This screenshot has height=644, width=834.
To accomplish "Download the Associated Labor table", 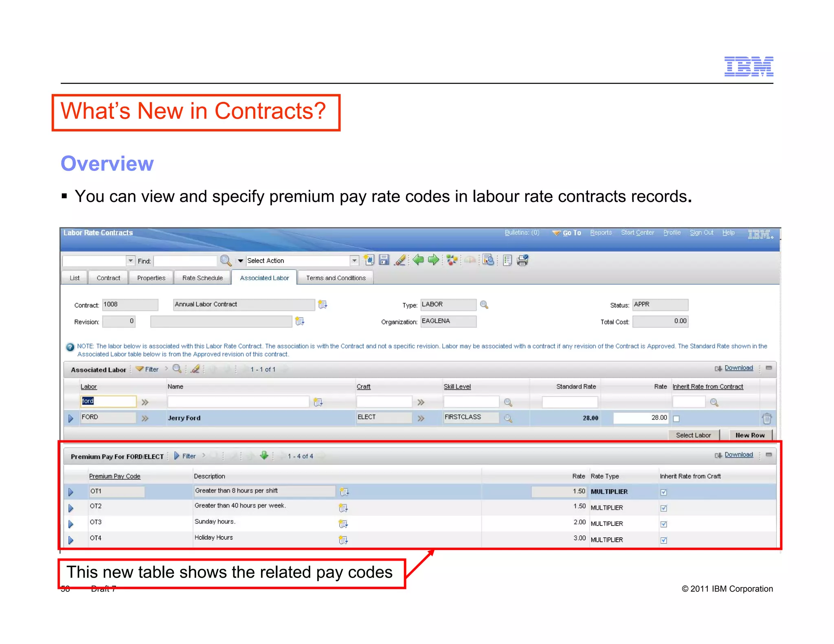I will (x=734, y=368).
